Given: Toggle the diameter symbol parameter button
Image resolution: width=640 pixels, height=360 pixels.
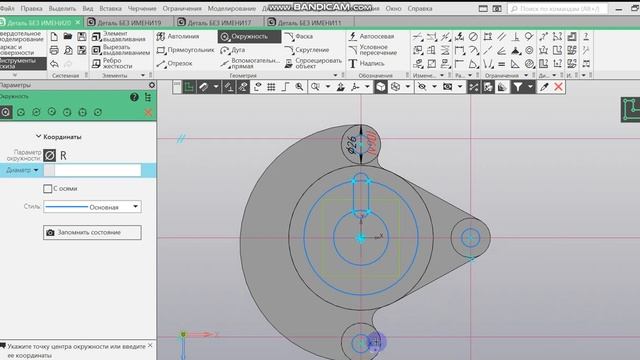Looking at the screenshot, I should pyautogui.click(x=49, y=156).
